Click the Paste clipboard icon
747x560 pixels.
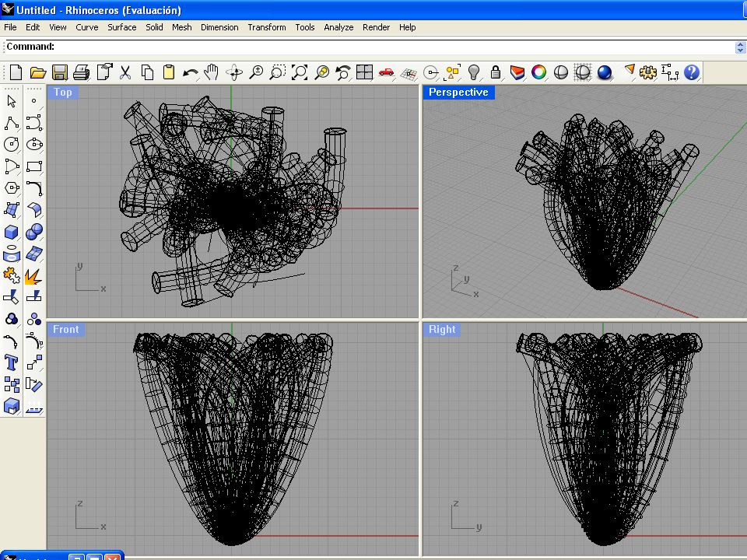click(169, 72)
